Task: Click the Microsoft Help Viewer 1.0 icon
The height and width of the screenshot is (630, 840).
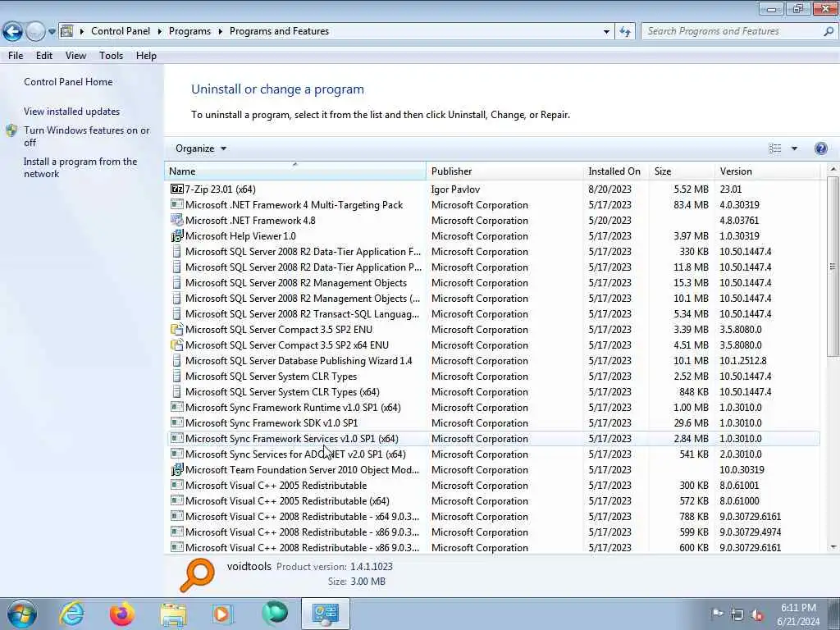Action: point(177,235)
